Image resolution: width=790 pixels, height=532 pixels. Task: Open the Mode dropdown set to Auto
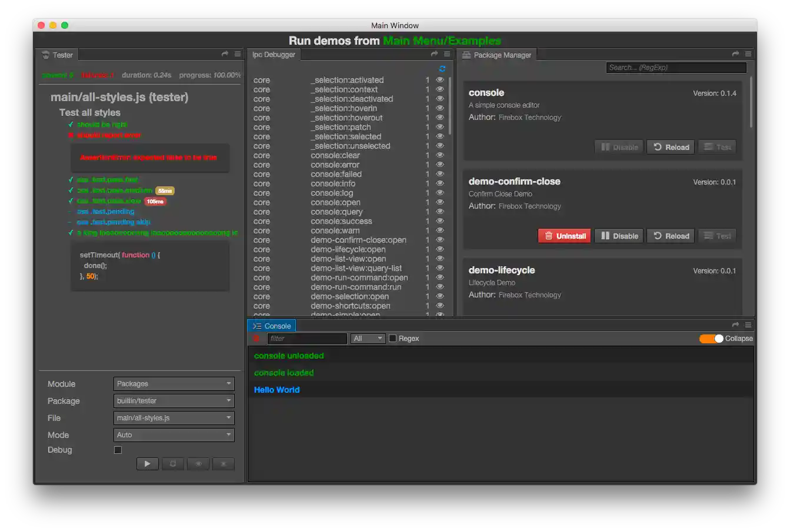pos(174,435)
